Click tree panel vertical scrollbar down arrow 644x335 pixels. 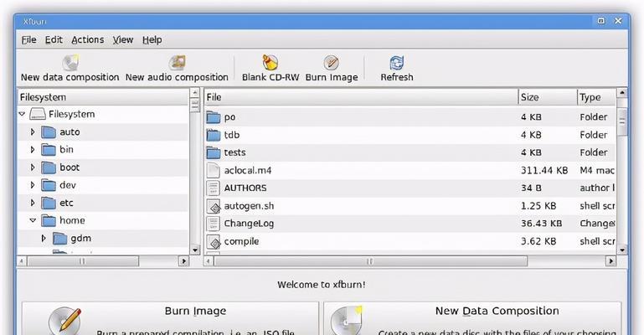point(194,250)
